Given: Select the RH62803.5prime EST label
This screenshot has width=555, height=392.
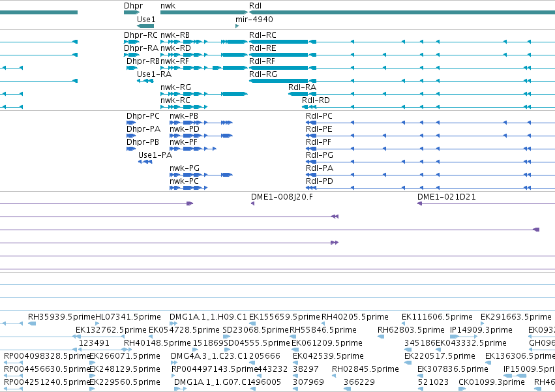Looking at the screenshot, I should pos(411,330).
